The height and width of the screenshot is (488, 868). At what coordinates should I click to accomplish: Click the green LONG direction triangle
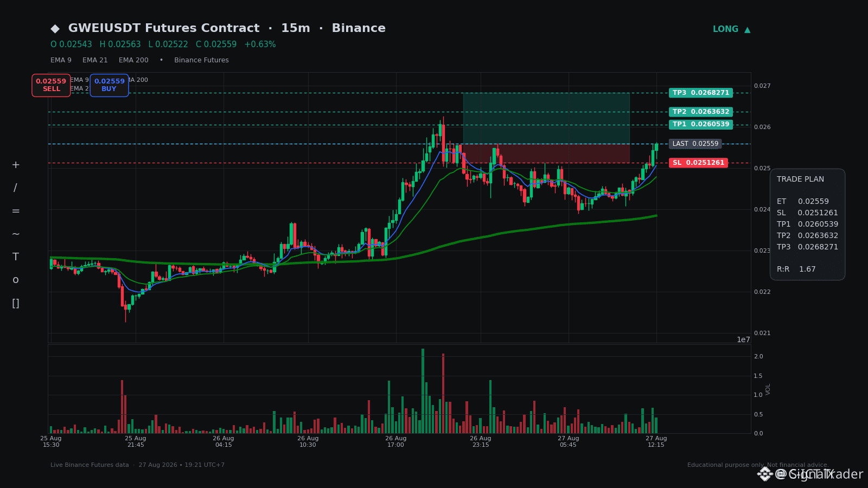[x=748, y=30]
